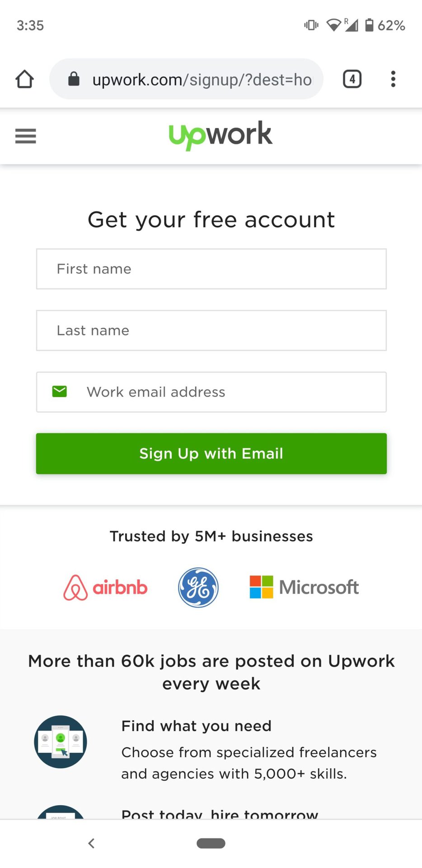Tap the lock icon in address bar
Image resolution: width=422 pixels, height=868 pixels.
(74, 79)
